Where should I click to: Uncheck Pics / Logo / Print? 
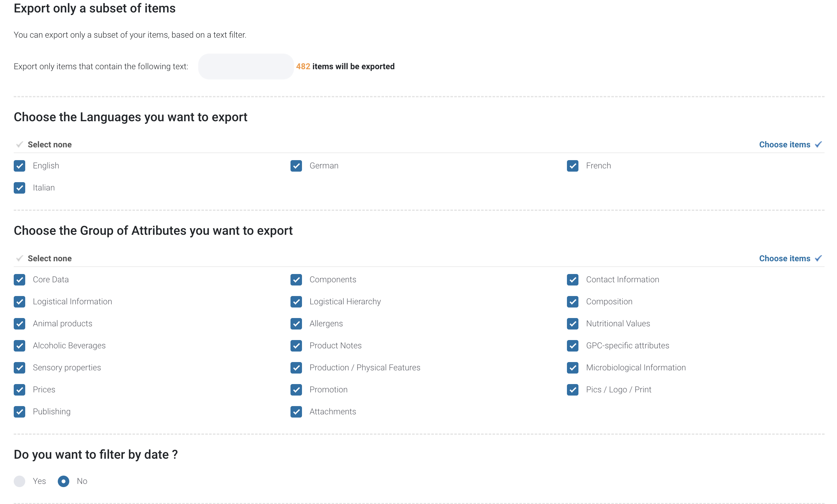pyautogui.click(x=572, y=389)
